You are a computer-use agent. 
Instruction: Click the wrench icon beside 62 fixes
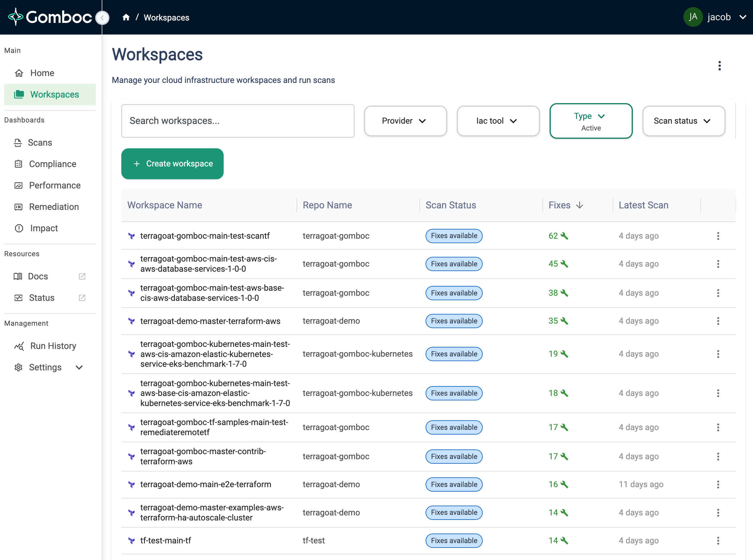(564, 236)
